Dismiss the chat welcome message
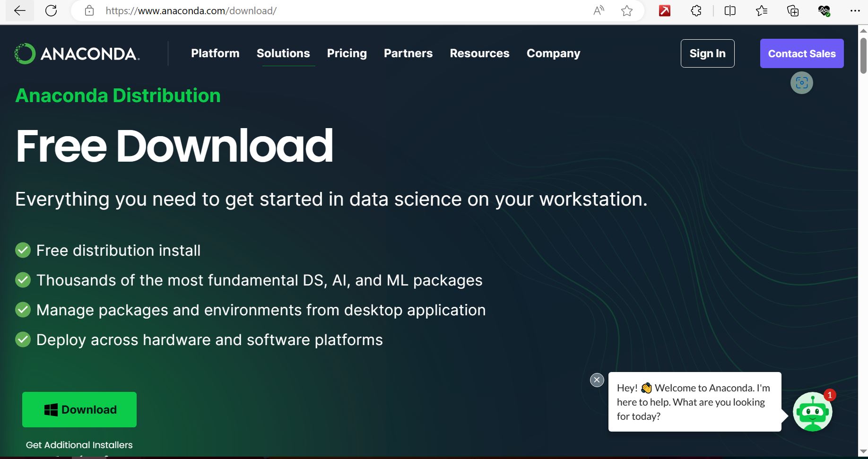Image resolution: width=868 pixels, height=459 pixels. 597,380
